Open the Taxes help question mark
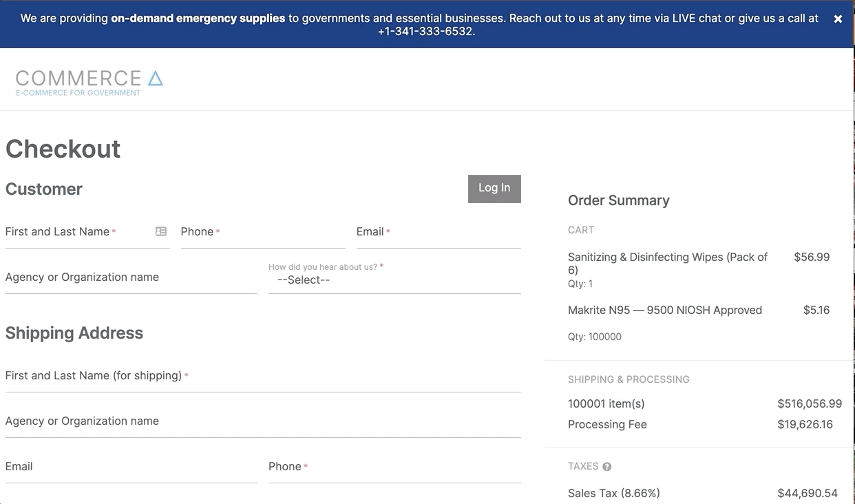This screenshot has height=504, width=855. [x=606, y=467]
